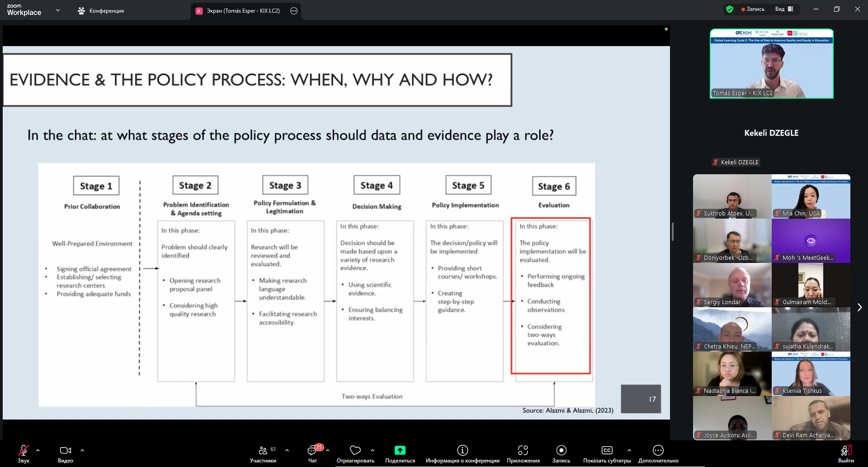Select Tomás Esper's speaker video thumbnail

tap(771, 64)
